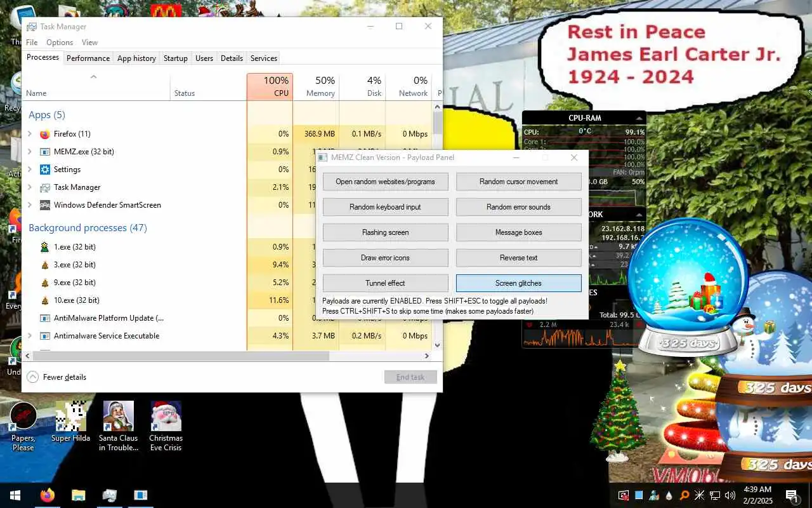Click the orange magnifier tray icon
The height and width of the screenshot is (508, 812).
[x=684, y=495]
